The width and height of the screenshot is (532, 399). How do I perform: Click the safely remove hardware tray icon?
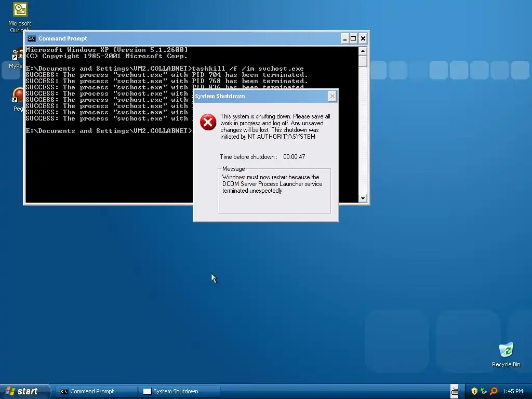(x=484, y=391)
